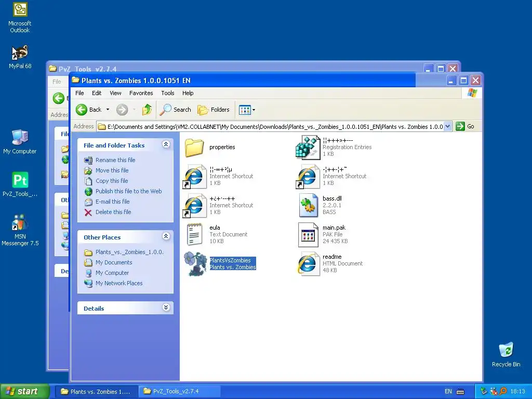
Task: Open the View menu
Action: click(115, 93)
